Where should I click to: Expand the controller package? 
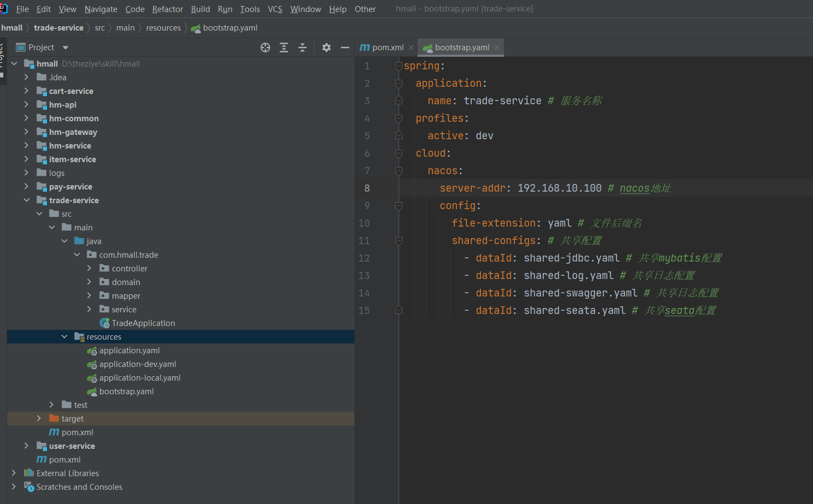point(89,268)
